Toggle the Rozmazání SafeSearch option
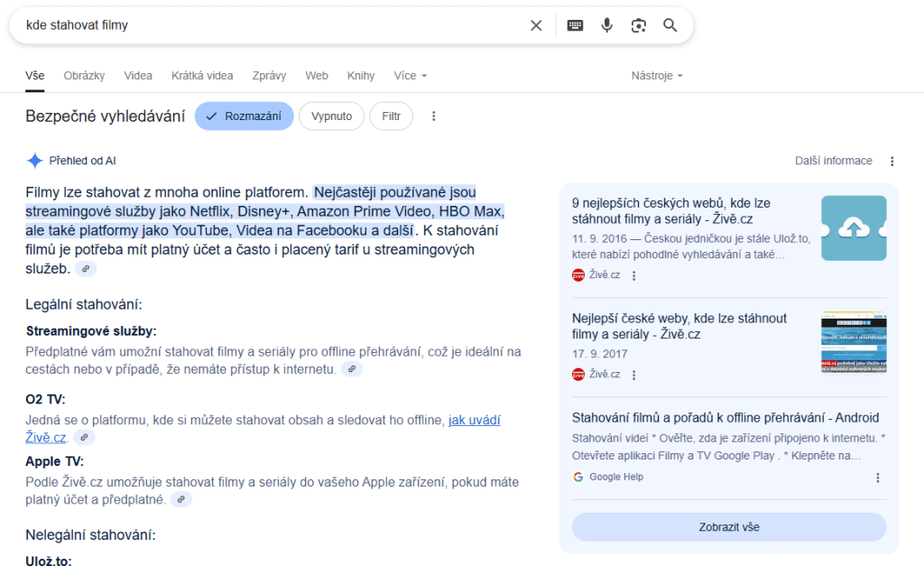 pos(244,116)
